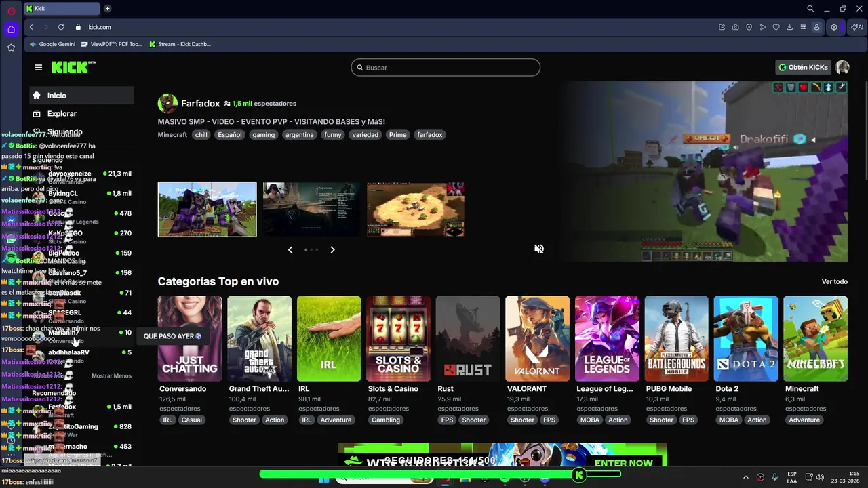Click the farfadox tag
The height and width of the screenshot is (488, 868).
point(429,135)
